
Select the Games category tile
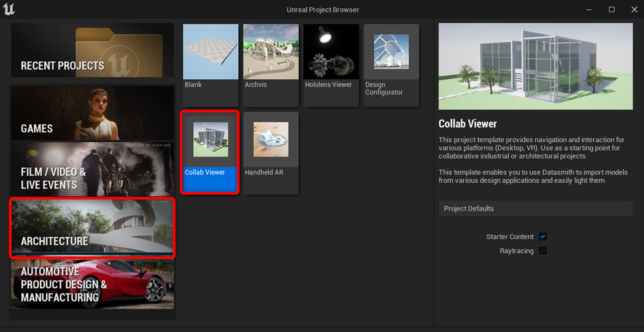92,113
